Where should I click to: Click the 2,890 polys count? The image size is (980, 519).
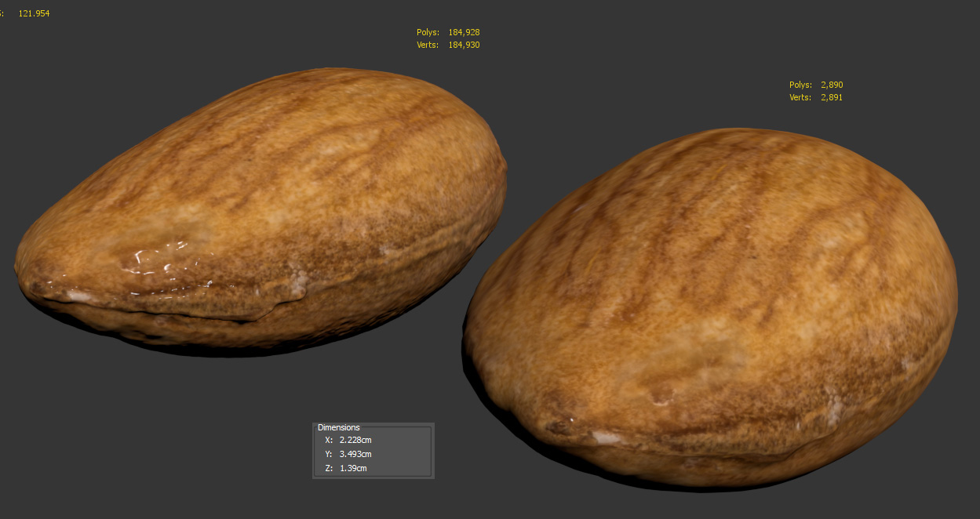click(832, 85)
